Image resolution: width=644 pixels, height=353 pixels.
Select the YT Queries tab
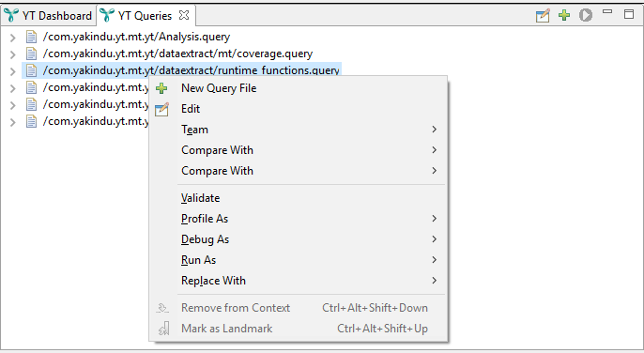coord(146,16)
